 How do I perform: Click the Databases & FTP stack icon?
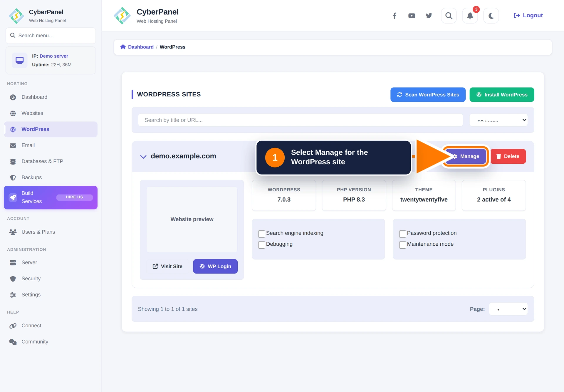pos(13,161)
